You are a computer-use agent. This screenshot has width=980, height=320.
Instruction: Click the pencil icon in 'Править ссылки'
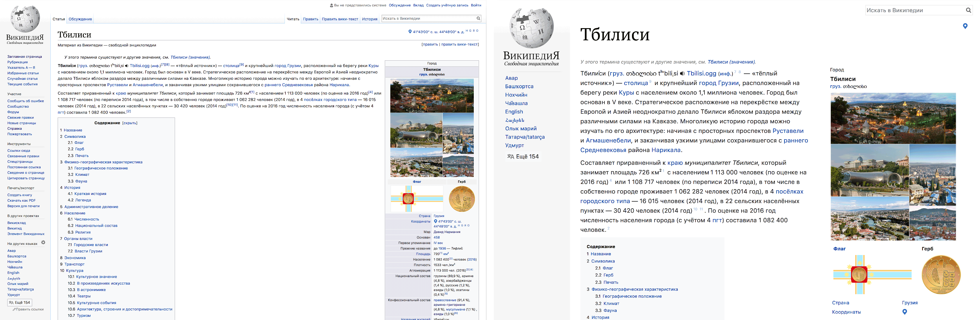tap(14, 309)
